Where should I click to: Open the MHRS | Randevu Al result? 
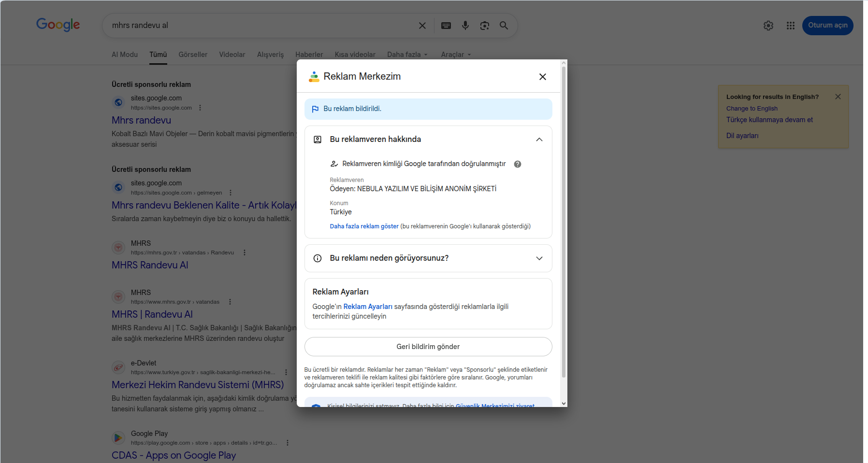(152, 314)
